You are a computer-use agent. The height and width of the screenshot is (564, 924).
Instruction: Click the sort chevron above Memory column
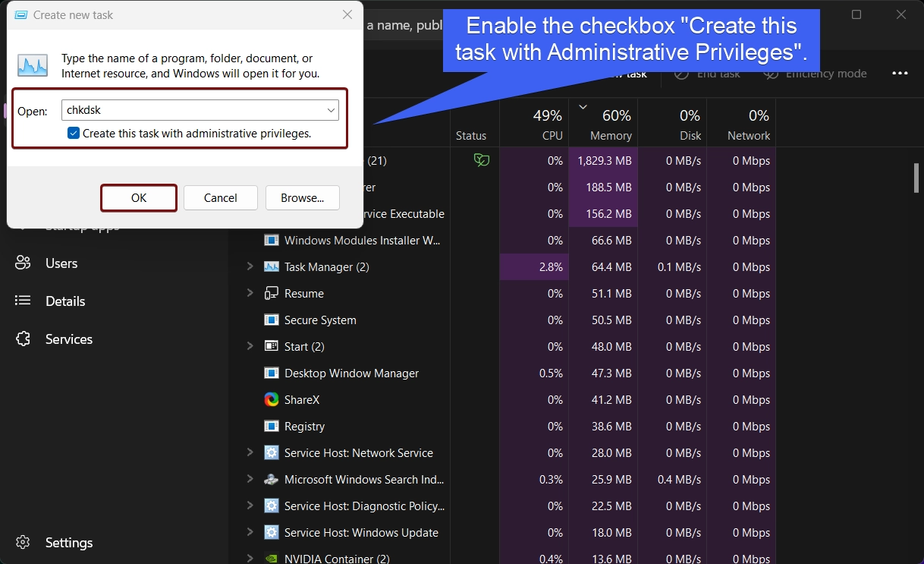click(x=583, y=107)
